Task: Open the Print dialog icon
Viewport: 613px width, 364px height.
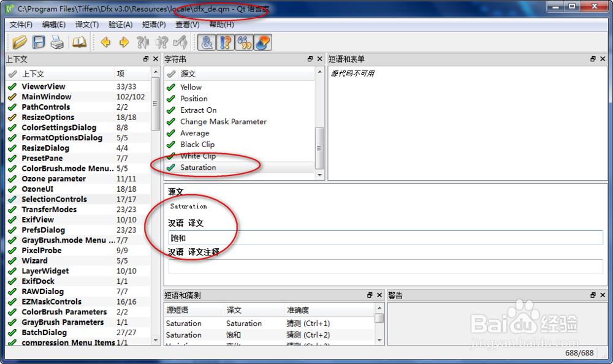Action: (x=57, y=42)
